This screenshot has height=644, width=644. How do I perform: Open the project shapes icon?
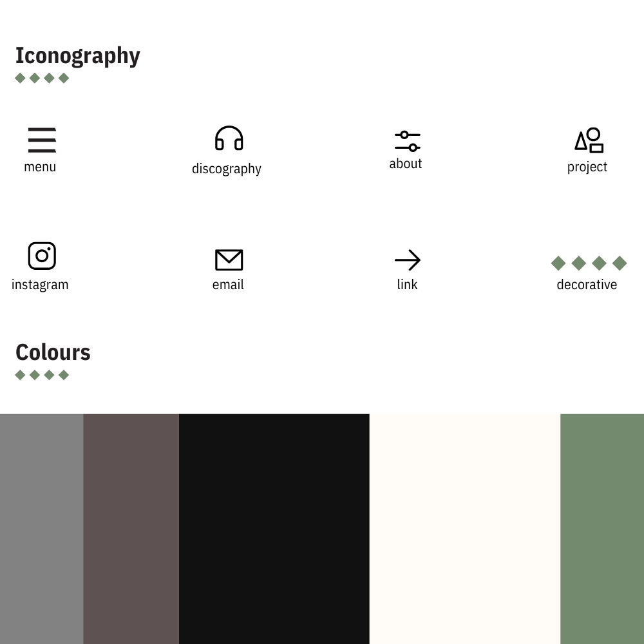(x=589, y=140)
